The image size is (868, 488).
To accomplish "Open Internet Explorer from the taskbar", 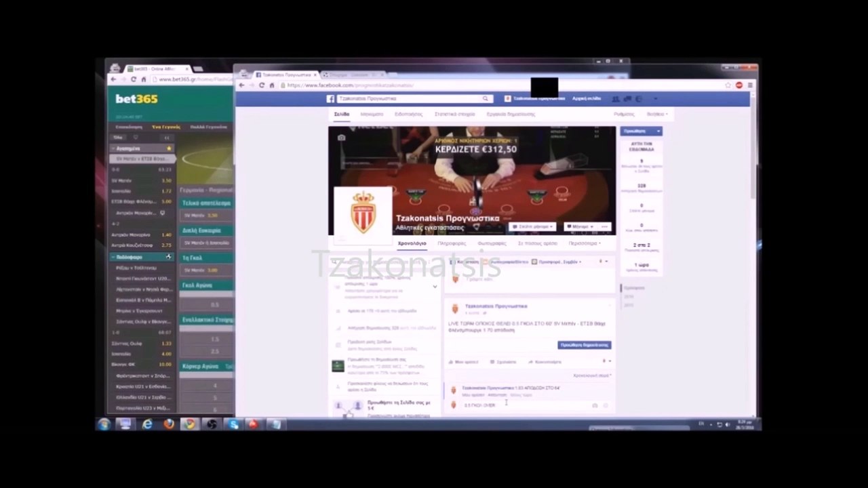I will tap(147, 424).
